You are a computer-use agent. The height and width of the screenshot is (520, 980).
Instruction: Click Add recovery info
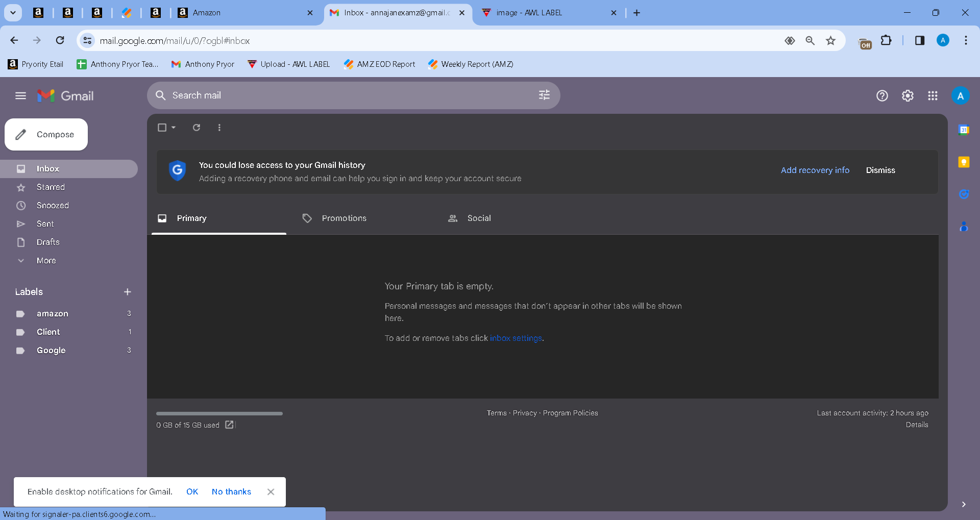click(x=815, y=170)
